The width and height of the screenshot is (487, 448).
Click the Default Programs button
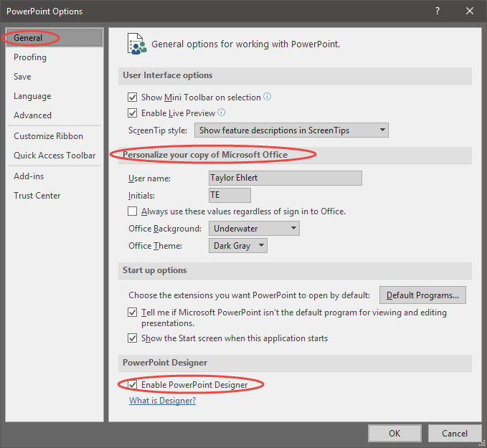pos(422,295)
